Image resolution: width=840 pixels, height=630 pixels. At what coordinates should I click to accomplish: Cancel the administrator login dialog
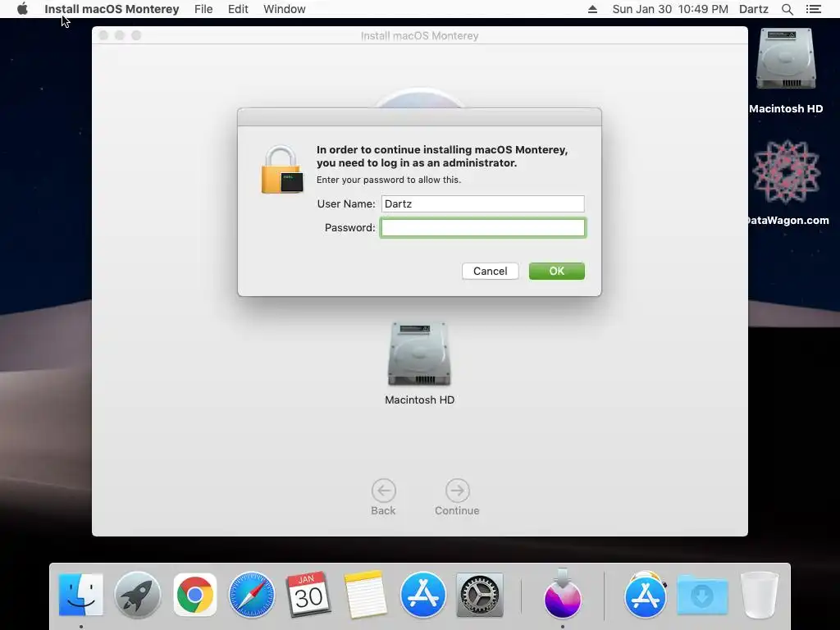point(491,271)
